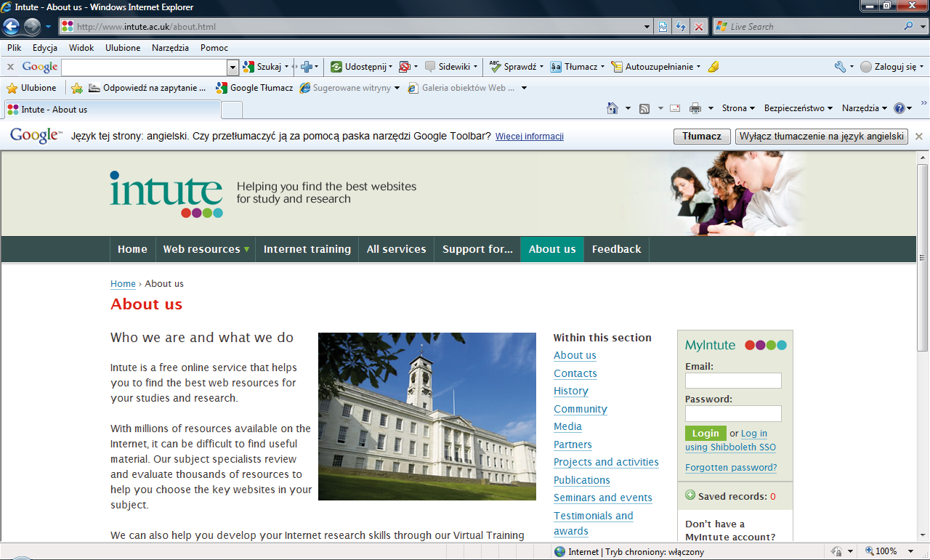The width and height of the screenshot is (930, 560).
Task: Click the Google Toolbar wrench settings icon
Action: [x=840, y=67]
